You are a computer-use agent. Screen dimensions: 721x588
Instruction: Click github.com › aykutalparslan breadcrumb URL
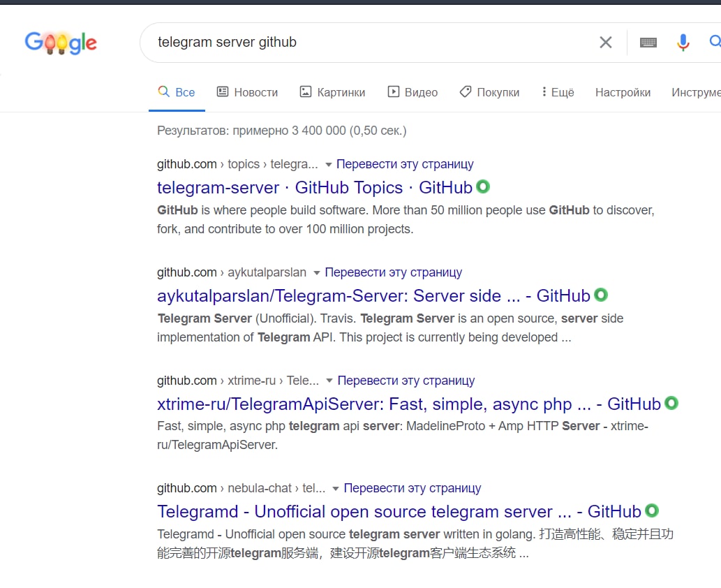click(x=232, y=272)
